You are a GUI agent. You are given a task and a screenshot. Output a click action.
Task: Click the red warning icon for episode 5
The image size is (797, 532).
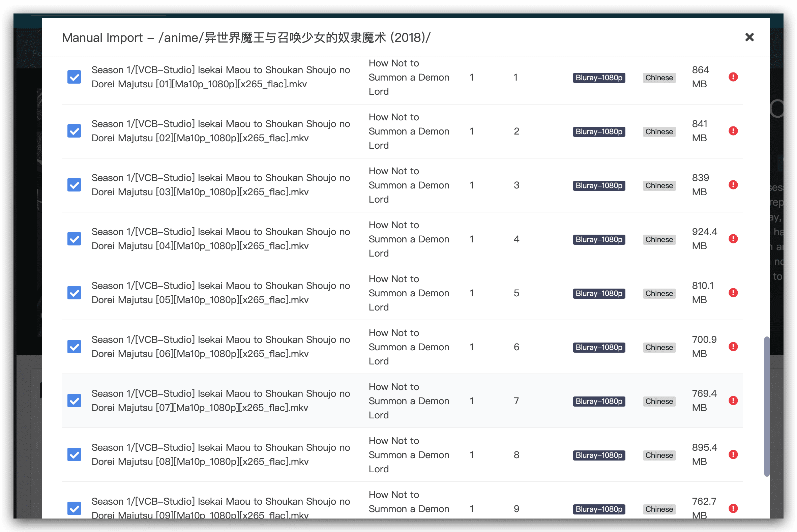tap(733, 293)
